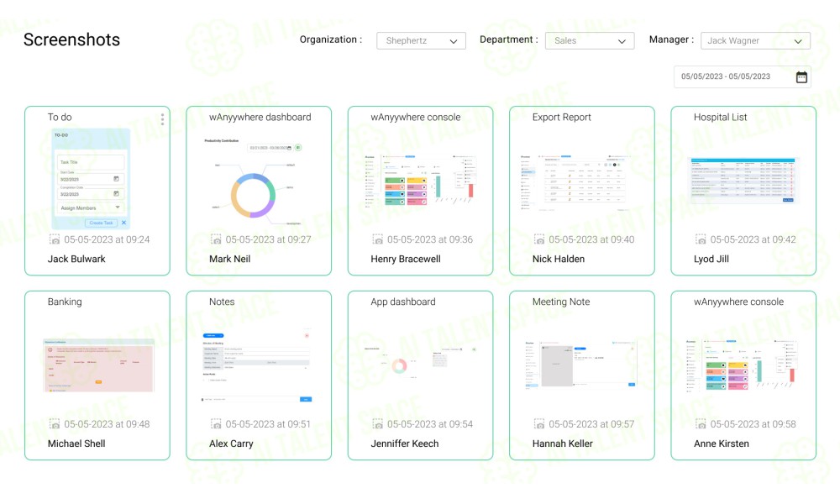This screenshot has width=840, height=504.
Task: Select employee name Lyod Jill
Action: click(x=711, y=260)
